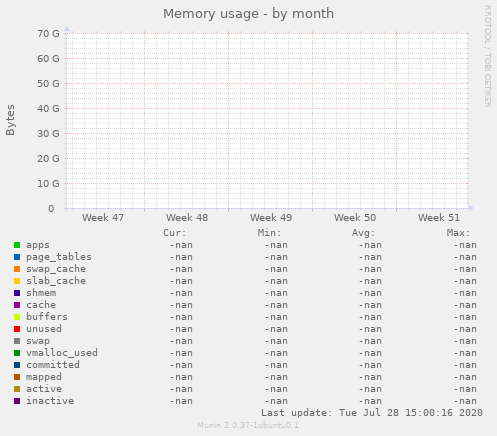Click the '30 G' y-axis label
497x436 pixels.
(x=48, y=134)
